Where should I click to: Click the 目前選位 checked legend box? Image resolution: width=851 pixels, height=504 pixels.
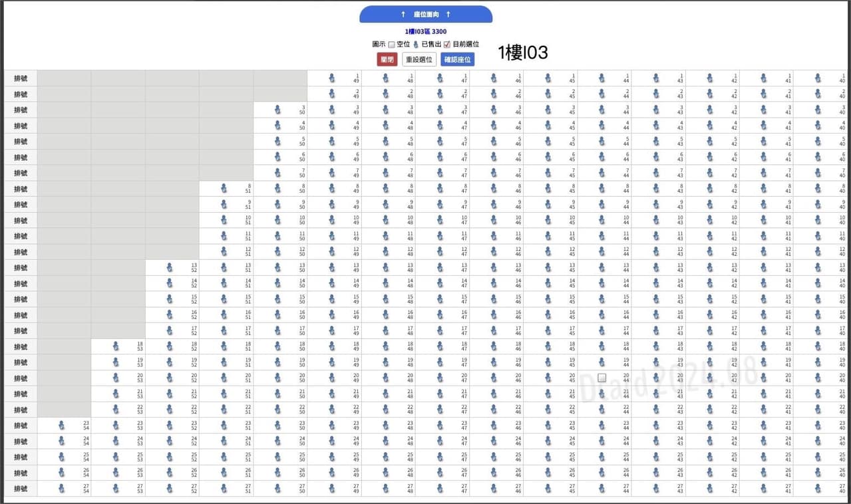click(x=447, y=45)
